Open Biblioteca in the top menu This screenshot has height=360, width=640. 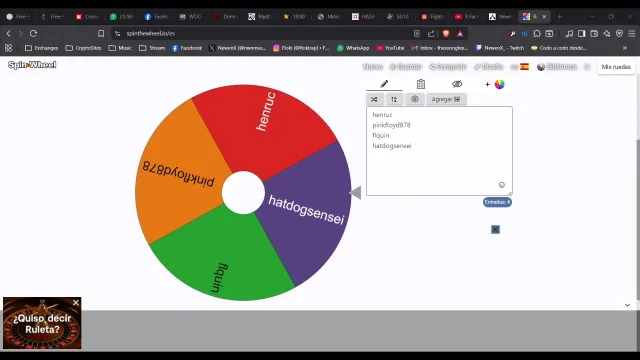[557, 67]
